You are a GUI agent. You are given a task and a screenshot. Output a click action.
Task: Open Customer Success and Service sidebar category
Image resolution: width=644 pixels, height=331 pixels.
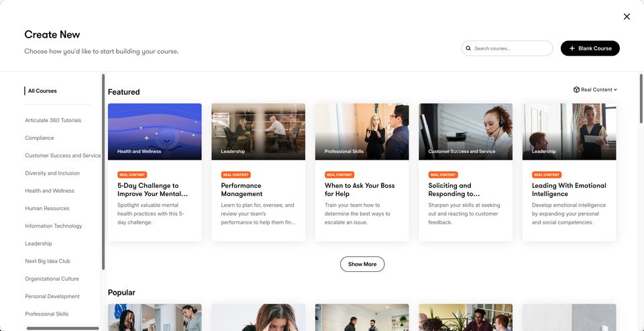(x=63, y=155)
